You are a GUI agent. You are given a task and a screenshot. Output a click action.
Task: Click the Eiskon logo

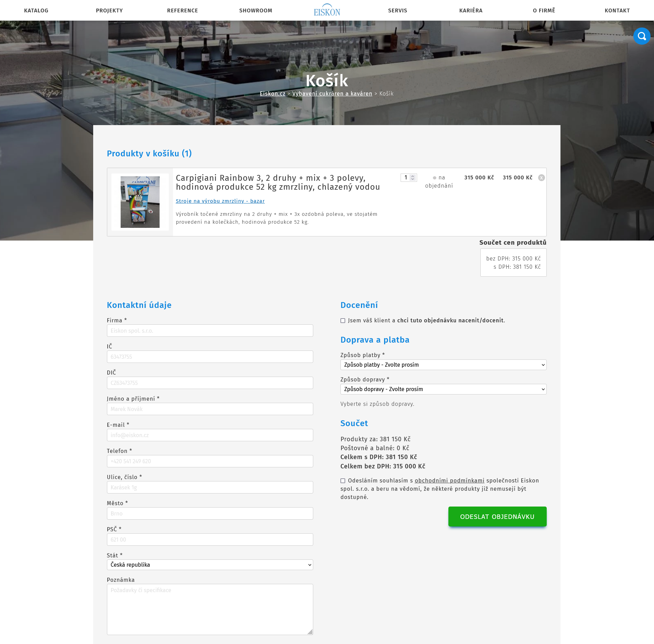point(327,10)
